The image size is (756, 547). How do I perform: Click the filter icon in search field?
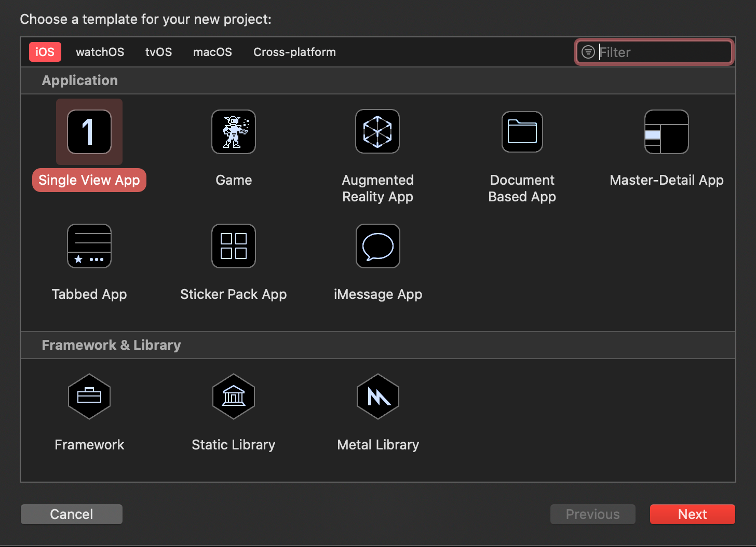[x=588, y=52]
